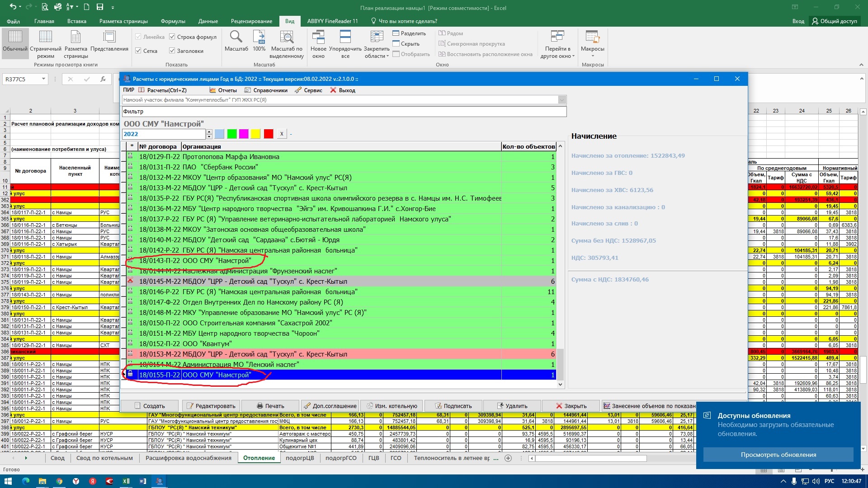Screen dimensions: 868x488
Task: Open the ГЦВ sheet tab
Action: 373,458
